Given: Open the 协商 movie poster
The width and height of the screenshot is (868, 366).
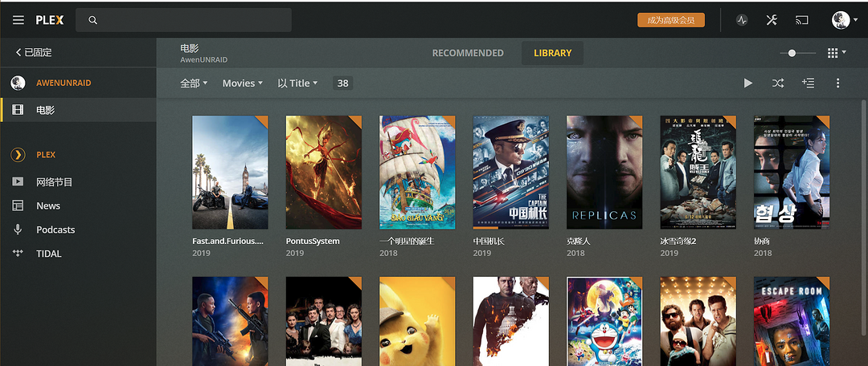Looking at the screenshot, I should (x=792, y=173).
